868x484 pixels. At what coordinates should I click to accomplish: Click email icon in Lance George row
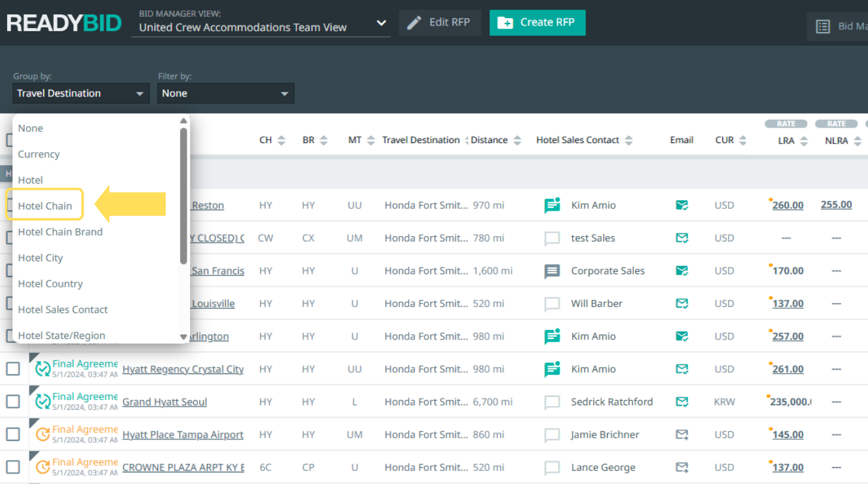tap(682, 467)
